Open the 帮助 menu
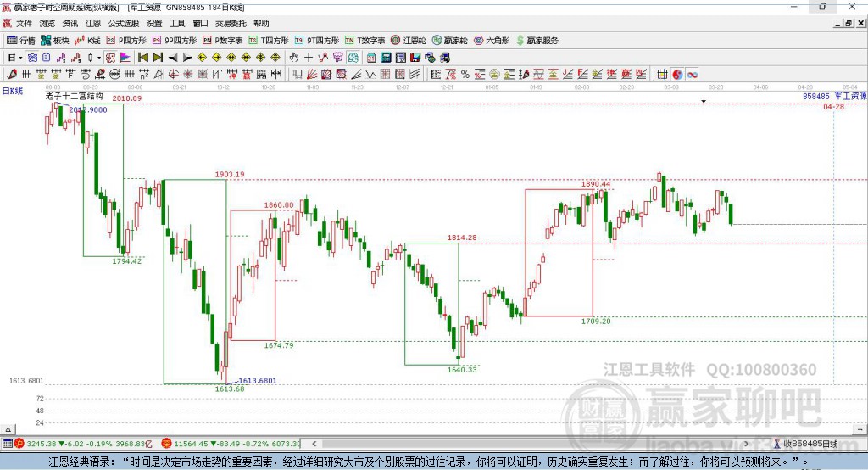 [x=261, y=23]
